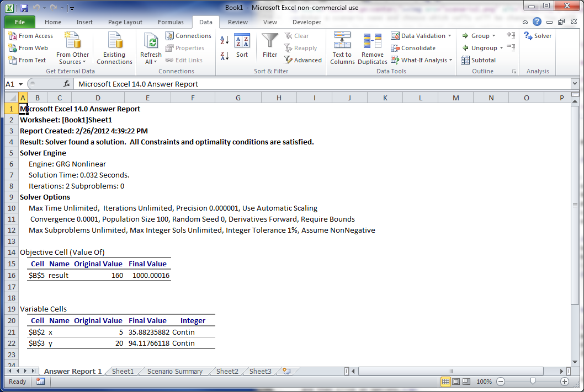This screenshot has height=392, width=584.
Task: Reapply the filter
Action: pos(301,48)
